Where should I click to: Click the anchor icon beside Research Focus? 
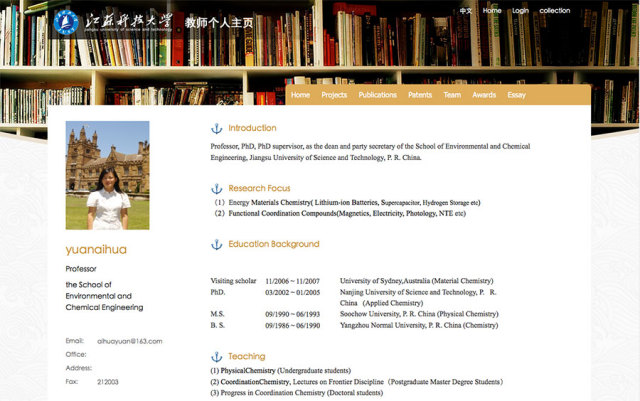coord(216,188)
